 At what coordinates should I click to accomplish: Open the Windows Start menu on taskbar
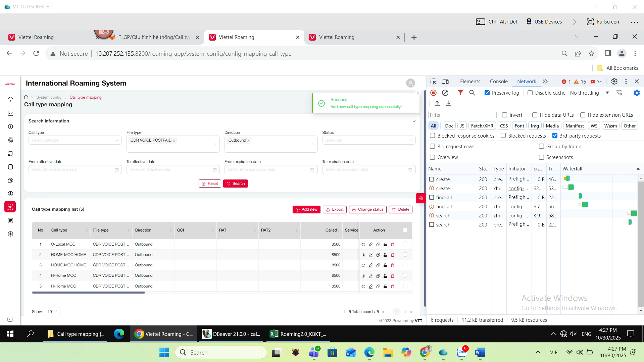[x=10, y=334]
